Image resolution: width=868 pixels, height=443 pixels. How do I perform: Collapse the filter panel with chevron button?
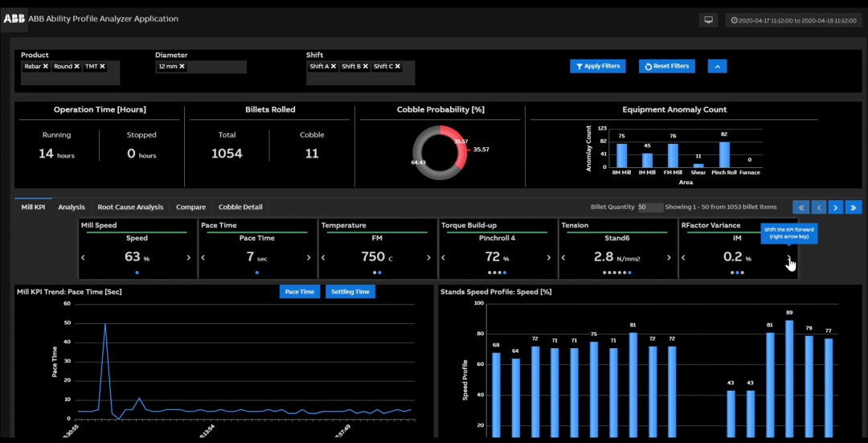click(x=718, y=67)
